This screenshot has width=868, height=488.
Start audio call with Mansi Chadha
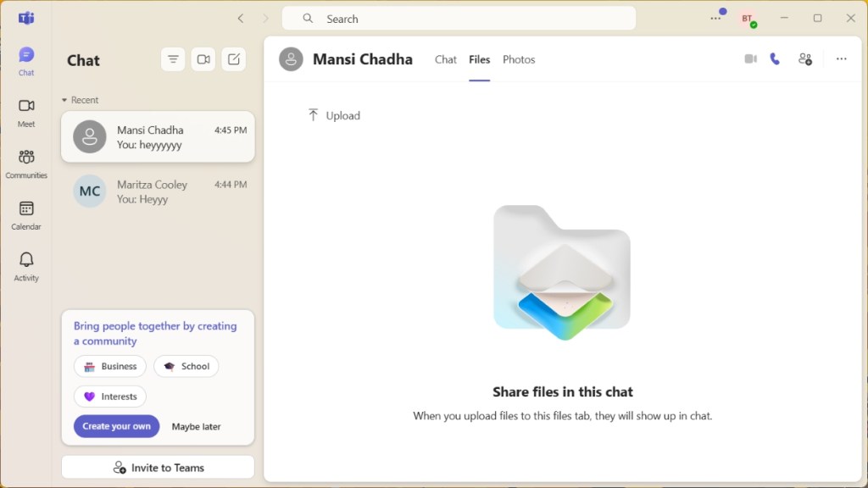click(x=775, y=59)
